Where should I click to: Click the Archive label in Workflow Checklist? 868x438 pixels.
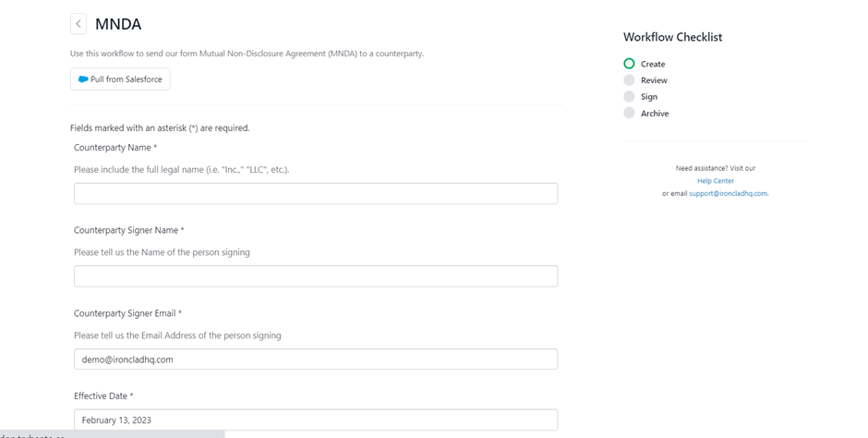pyautogui.click(x=655, y=114)
